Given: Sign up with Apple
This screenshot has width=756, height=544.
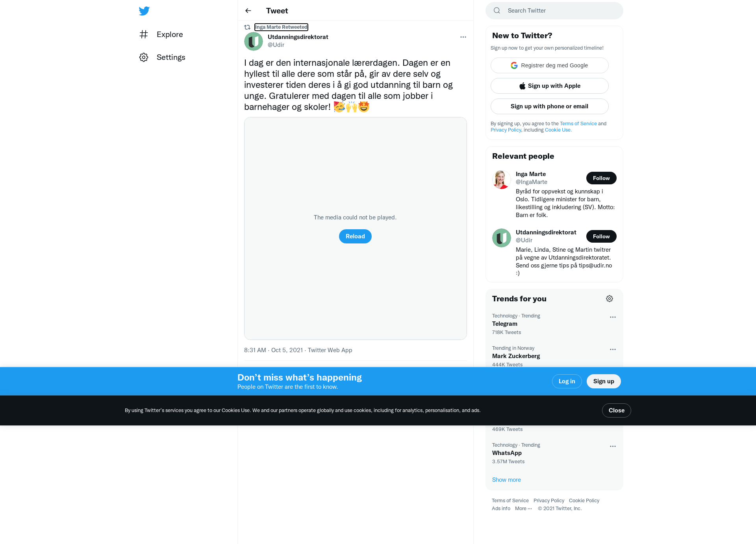Looking at the screenshot, I should tap(550, 86).
